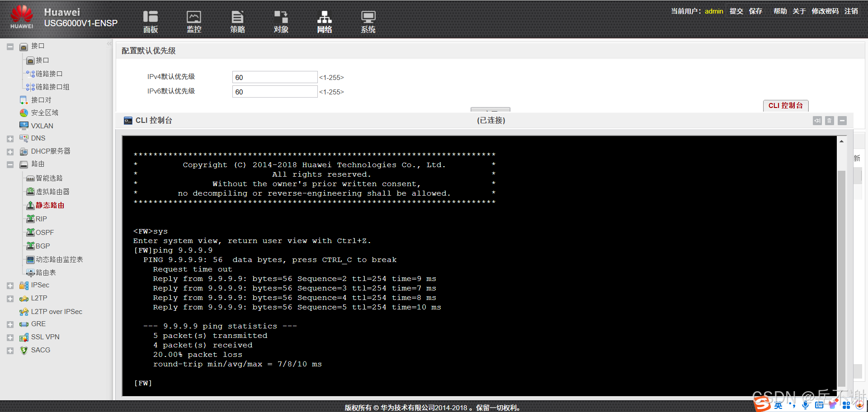This screenshot has height=412, width=868.
Task: Clear the CLI console with trash icon
Action: [830, 121]
